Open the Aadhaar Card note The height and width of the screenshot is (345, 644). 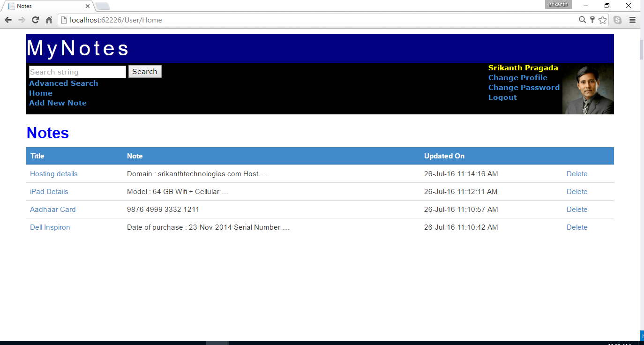point(53,210)
